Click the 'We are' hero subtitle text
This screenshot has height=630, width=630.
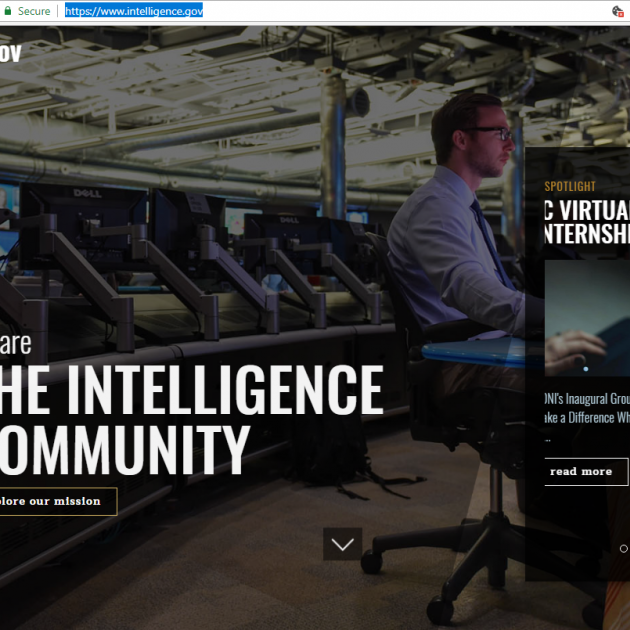(x=15, y=343)
